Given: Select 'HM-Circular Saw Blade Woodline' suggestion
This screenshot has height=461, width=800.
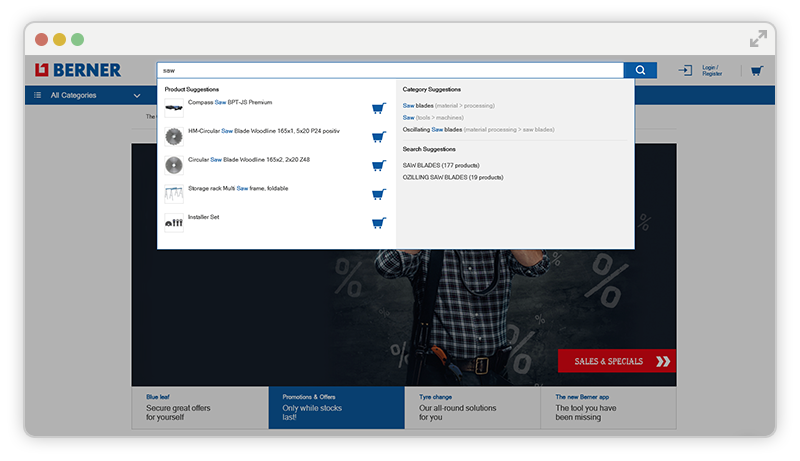Looking at the screenshot, I should tap(264, 131).
